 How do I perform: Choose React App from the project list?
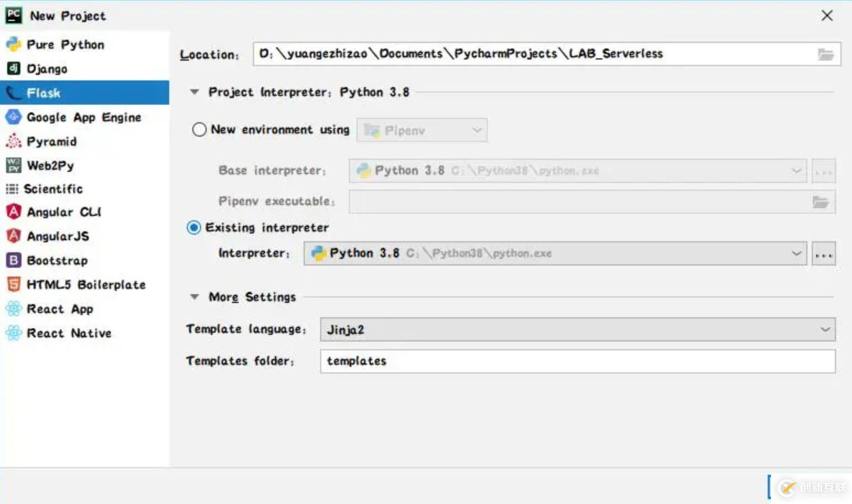click(60, 309)
